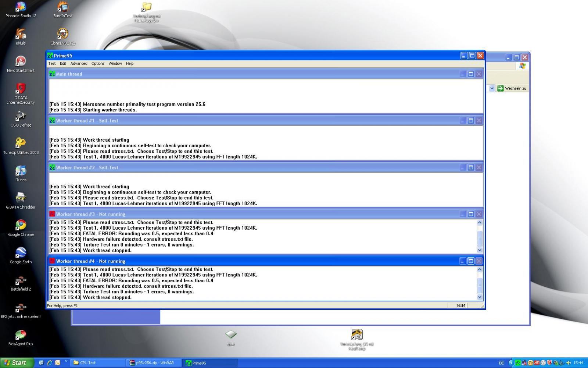Viewport: 588px width, 368px height.
Task: Switch to the CPU Test taskbar button
Action: click(x=98, y=363)
